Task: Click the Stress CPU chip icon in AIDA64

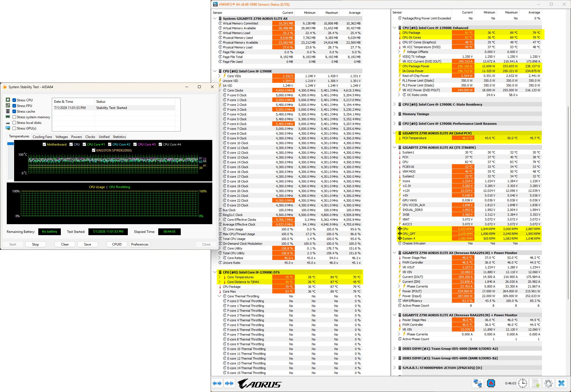Action: (8, 100)
